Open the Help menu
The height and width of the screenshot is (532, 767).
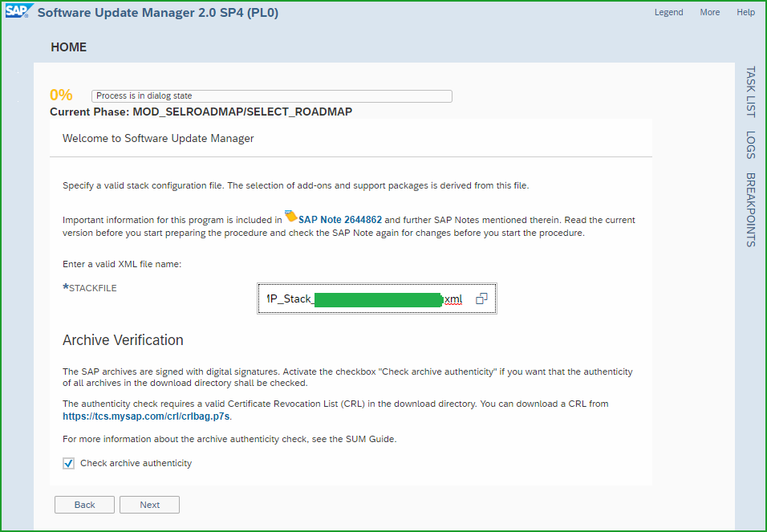click(746, 12)
